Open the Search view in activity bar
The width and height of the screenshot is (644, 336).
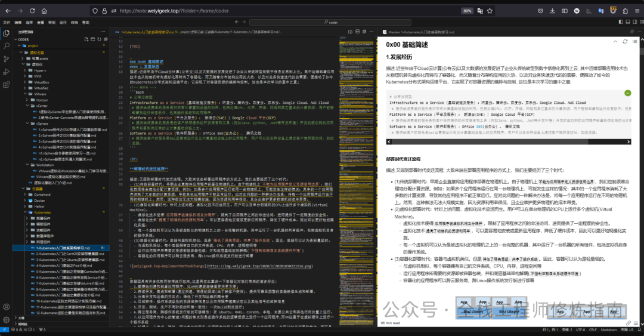coord(6,46)
